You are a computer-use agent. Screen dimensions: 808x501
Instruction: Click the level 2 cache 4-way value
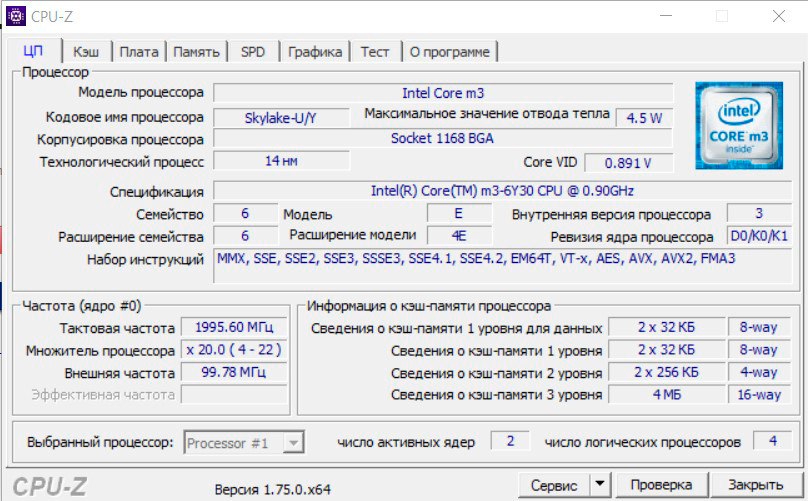[x=759, y=372]
